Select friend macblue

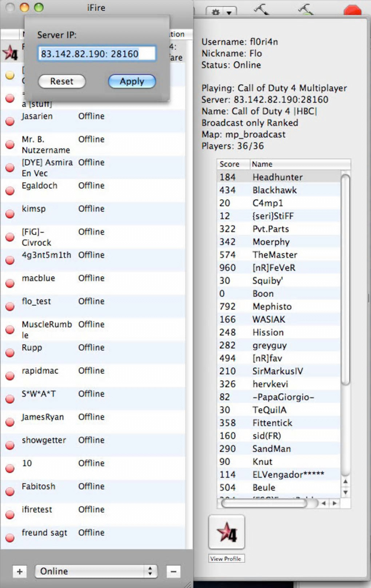(93, 283)
